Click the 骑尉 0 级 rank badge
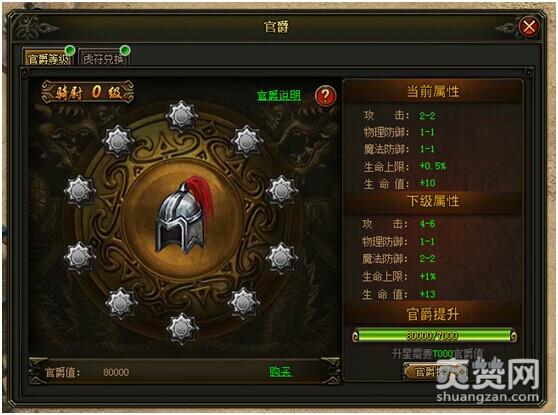This screenshot has width=558, height=415. tap(88, 92)
